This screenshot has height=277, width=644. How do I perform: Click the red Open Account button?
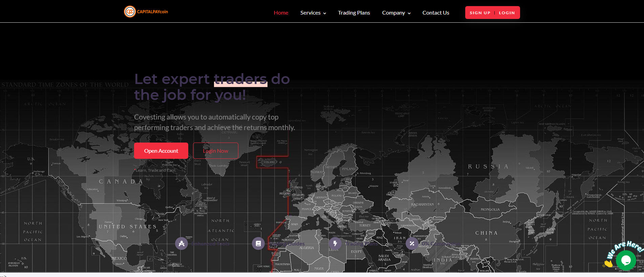coord(161,151)
